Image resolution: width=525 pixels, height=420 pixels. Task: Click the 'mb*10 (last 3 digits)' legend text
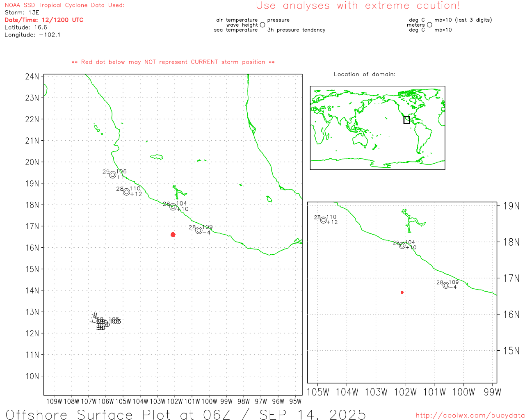coord(463,20)
